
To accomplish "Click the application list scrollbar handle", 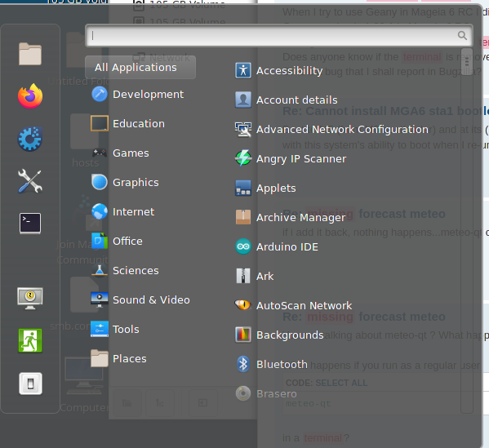I will click(466, 62).
